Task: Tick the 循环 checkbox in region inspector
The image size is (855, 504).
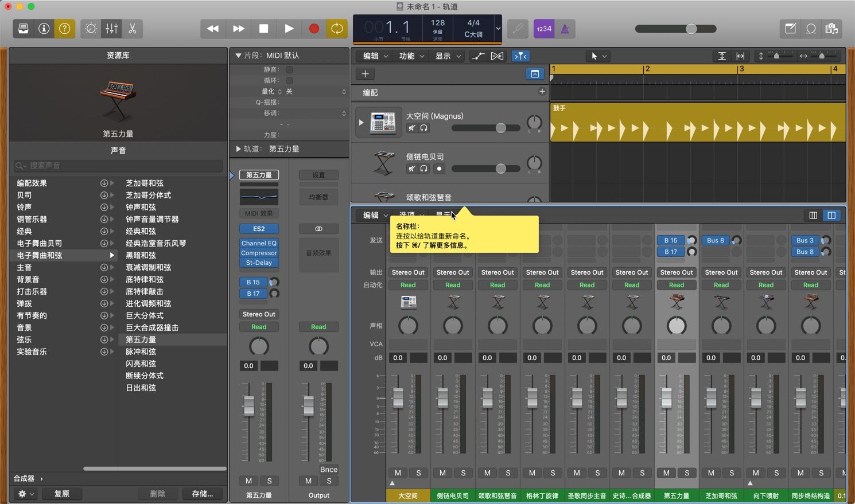Action: pos(289,80)
